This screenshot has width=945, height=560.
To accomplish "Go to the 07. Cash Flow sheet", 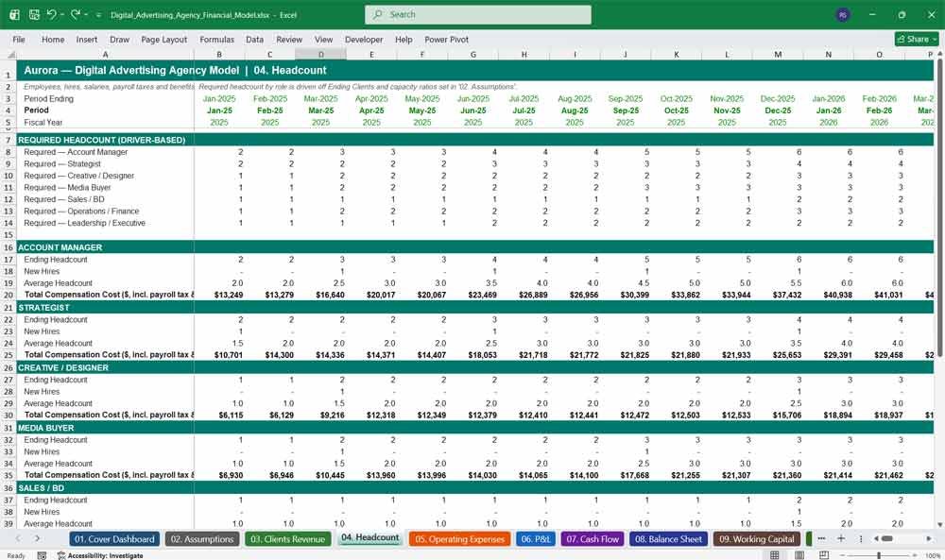I will tap(593, 539).
